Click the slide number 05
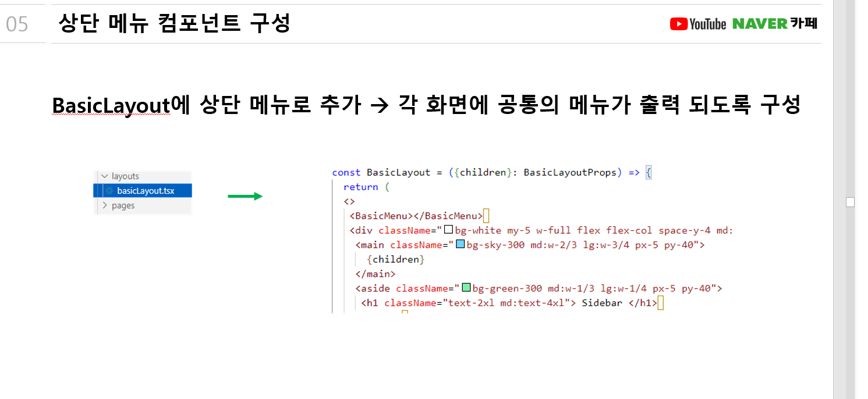This screenshot has width=868, height=399. pyautogui.click(x=17, y=24)
